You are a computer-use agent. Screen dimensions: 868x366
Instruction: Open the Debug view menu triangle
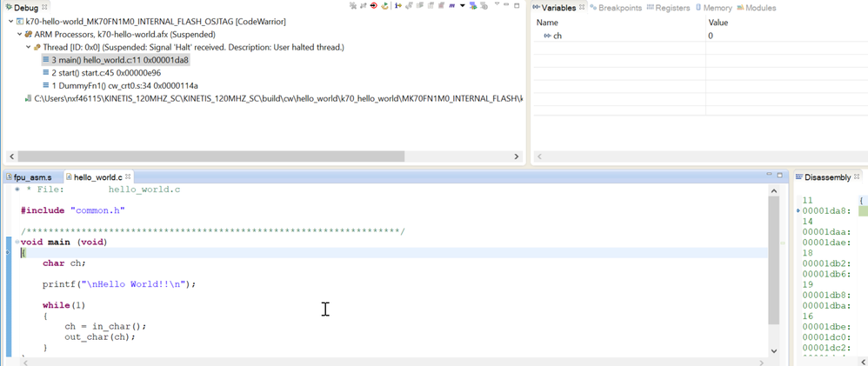point(497,3)
